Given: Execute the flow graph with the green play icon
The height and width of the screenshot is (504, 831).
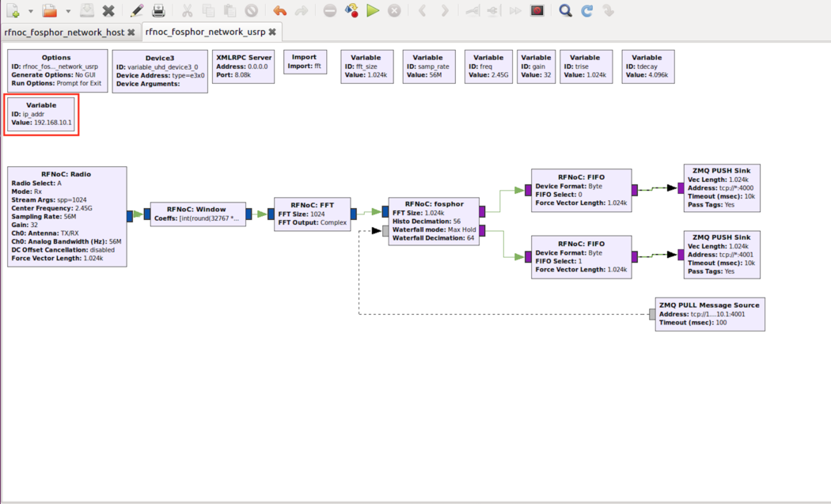Looking at the screenshot, I should 372,11.
